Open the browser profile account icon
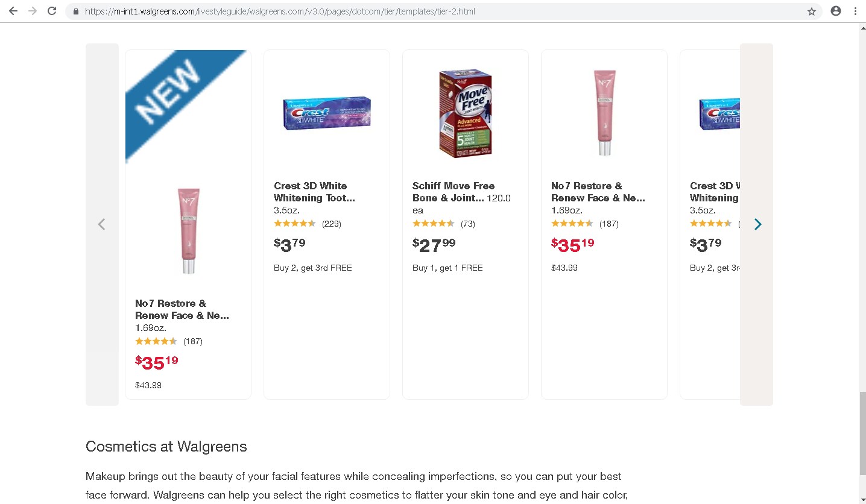866x504 pixels. 836,11
